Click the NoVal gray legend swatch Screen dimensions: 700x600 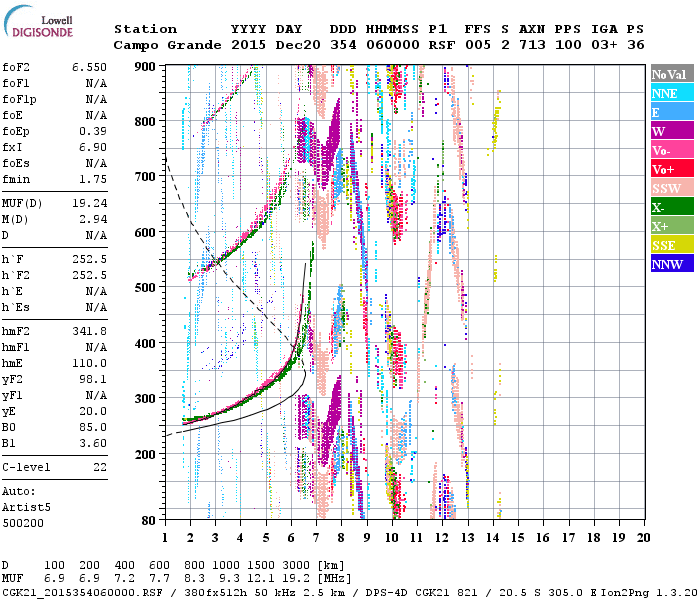click(x=672, y=73)
